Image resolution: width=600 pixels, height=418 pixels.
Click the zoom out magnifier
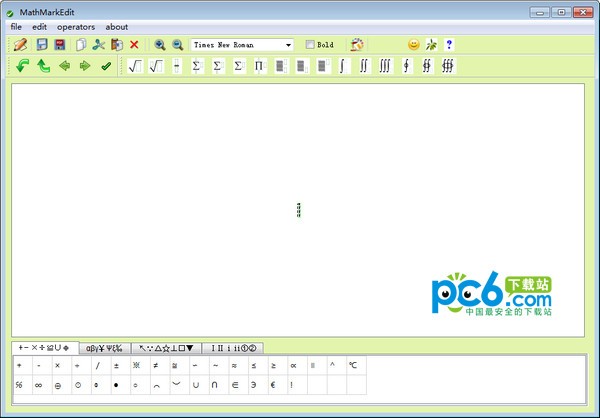pyautogui.click(x=177, y=45)
